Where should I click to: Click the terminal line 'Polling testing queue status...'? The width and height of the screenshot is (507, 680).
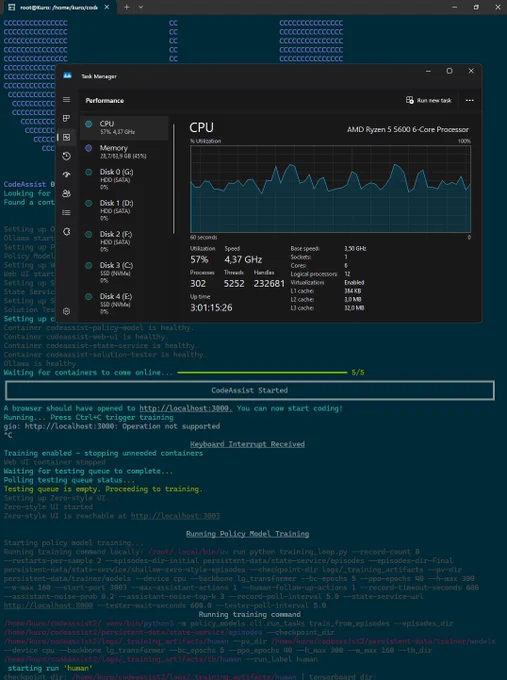(x=69, y=480)
